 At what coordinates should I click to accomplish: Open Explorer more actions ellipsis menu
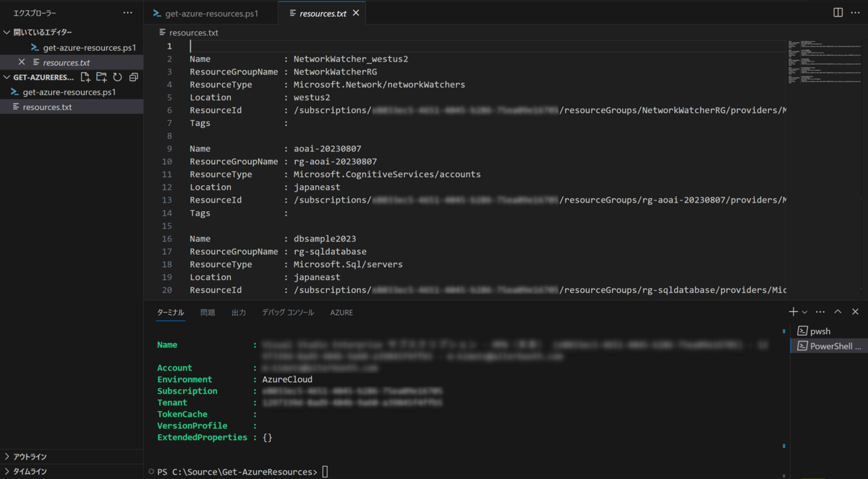click(x=128, y=13)
